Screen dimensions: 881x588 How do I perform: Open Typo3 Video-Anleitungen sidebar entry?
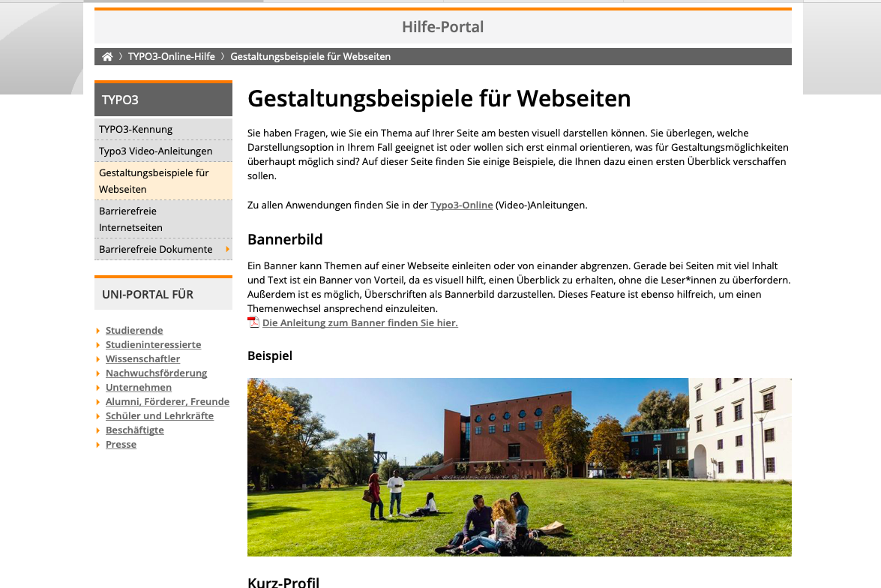tap(163, 151)
